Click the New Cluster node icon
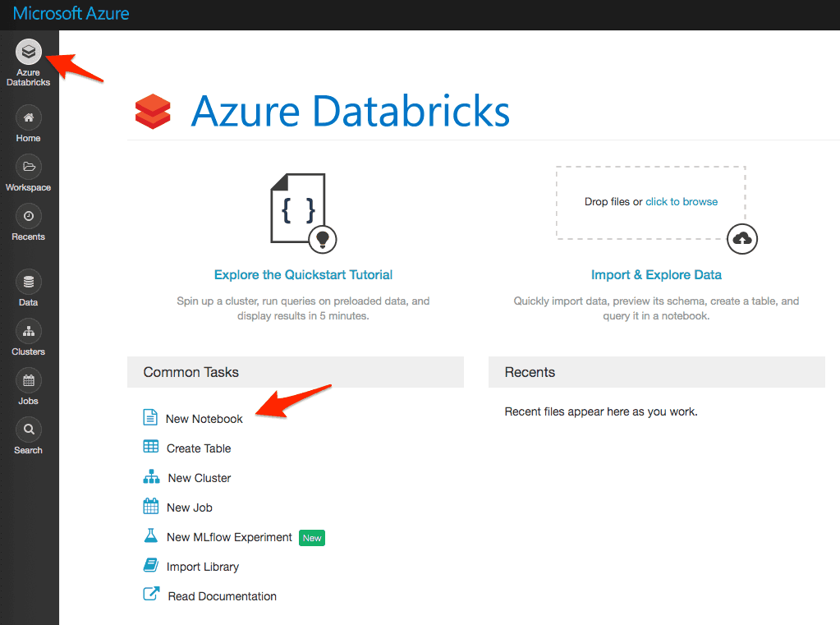Screen dimensions: 840x625 point(150,477)
